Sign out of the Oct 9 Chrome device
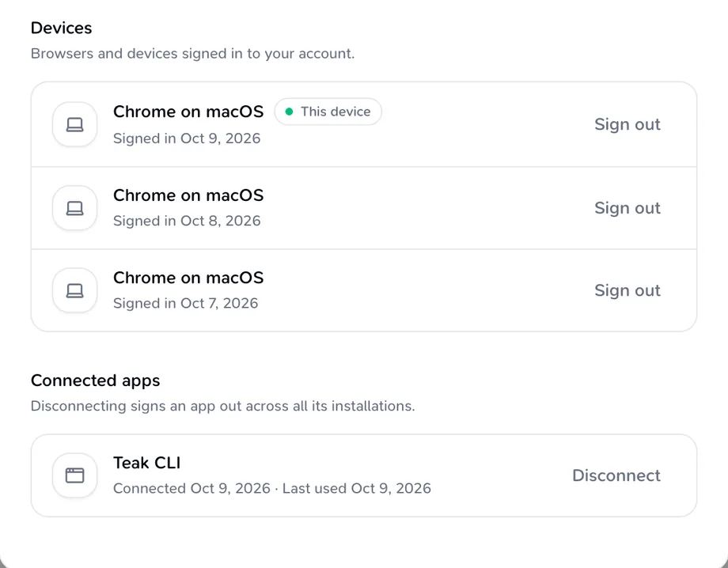The image size is (728, 568). click(x=628, y=124)
